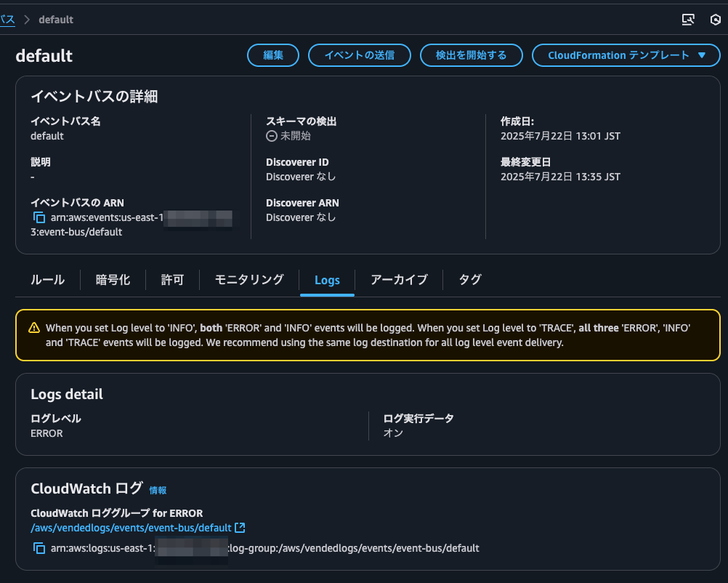Switch to the タグ tab
Screen dimensions: 728x583
click(x=470, y=280)
